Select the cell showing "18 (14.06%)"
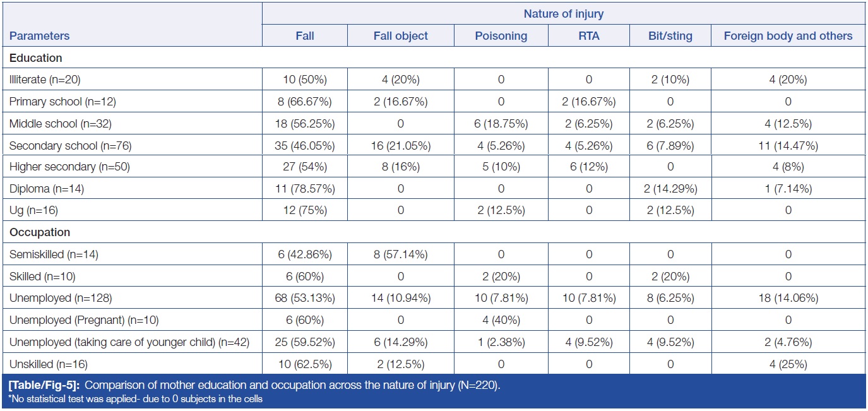This screenshot has width=868, height=411. (x=788, y=298)
